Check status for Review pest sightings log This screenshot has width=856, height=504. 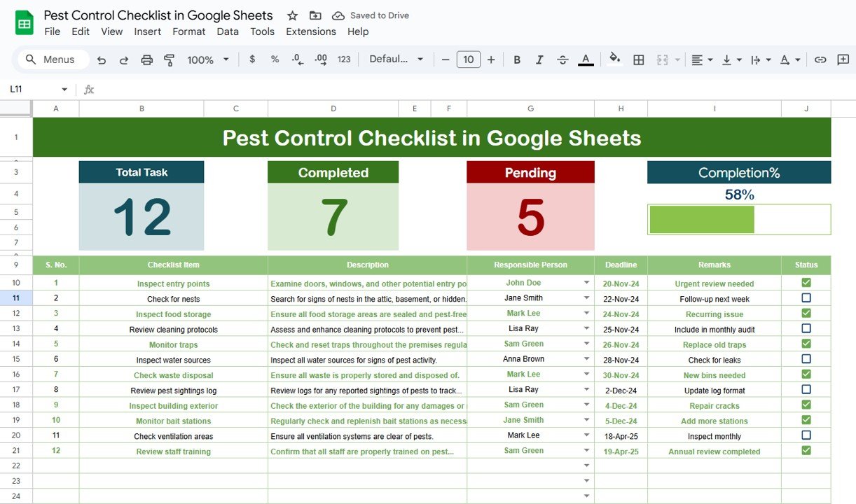(806, 390)
